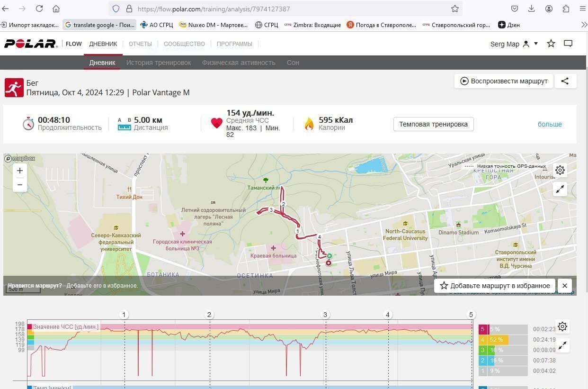Open Polar Flow favorites star icon
This screenshot has width=588, height=389.
(x=551, y=44)
